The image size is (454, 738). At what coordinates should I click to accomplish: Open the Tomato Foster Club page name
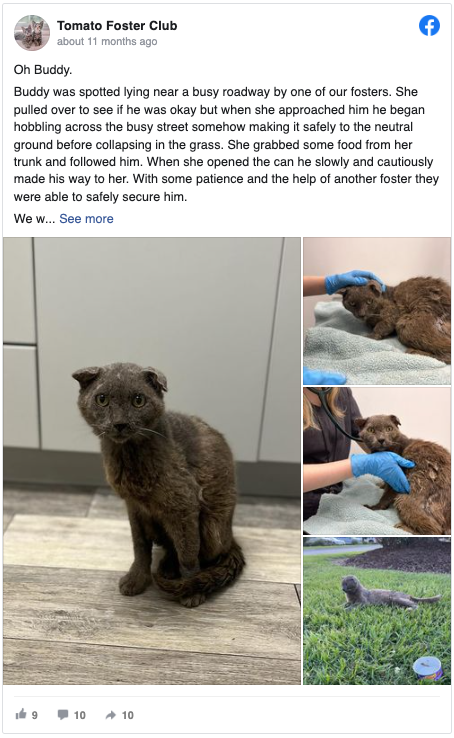pos(117,25)
